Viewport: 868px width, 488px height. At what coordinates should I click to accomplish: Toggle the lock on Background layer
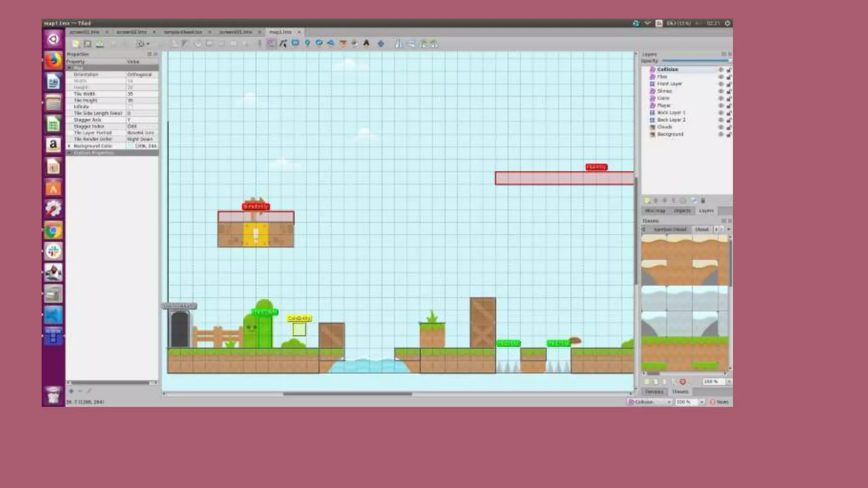(x=729, y=135)
